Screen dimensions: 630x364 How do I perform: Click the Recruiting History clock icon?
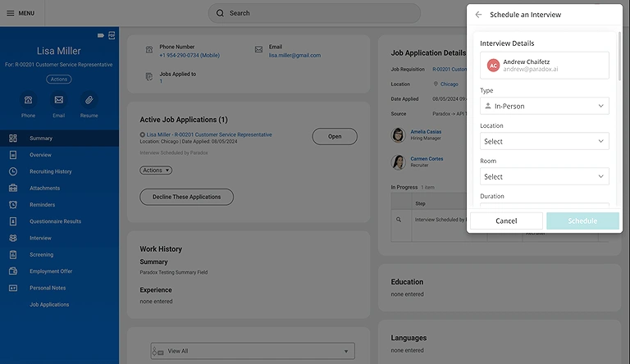tap(13, 171)
